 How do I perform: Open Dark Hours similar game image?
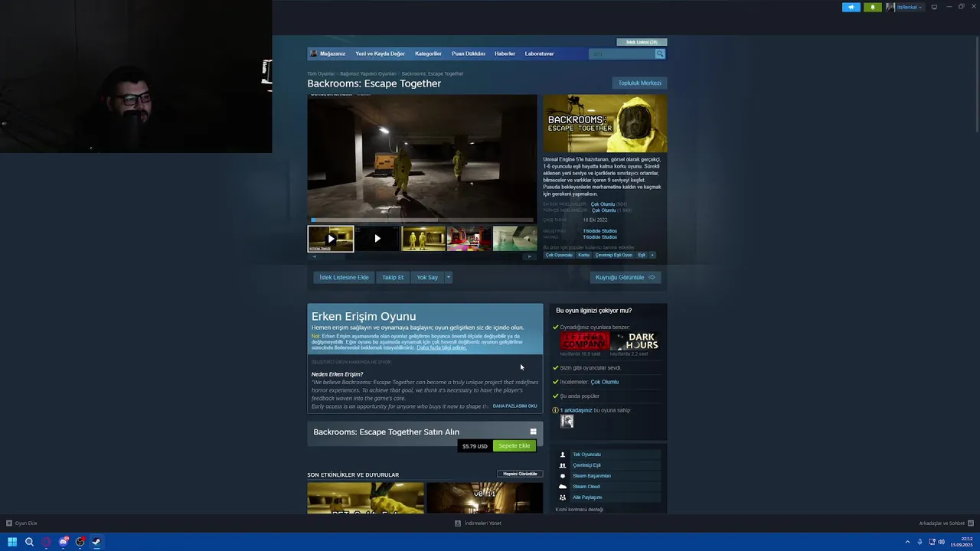635,341
